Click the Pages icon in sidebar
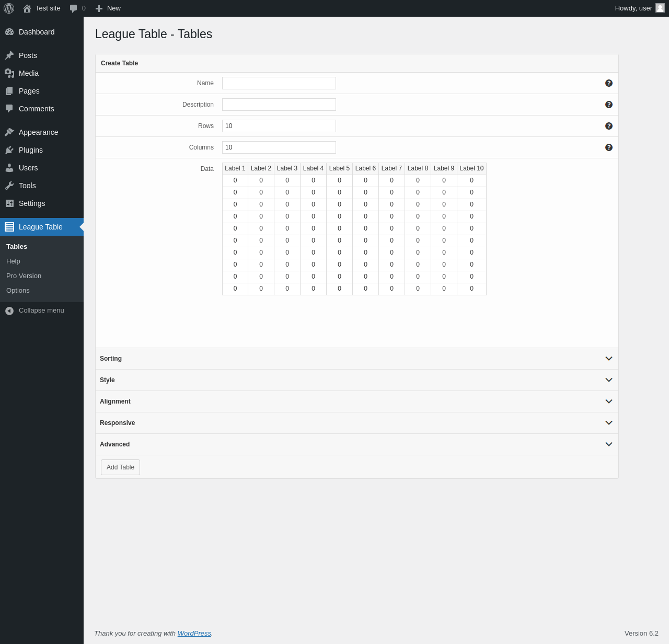Screen dimensions: 669x644 [9, 91]
